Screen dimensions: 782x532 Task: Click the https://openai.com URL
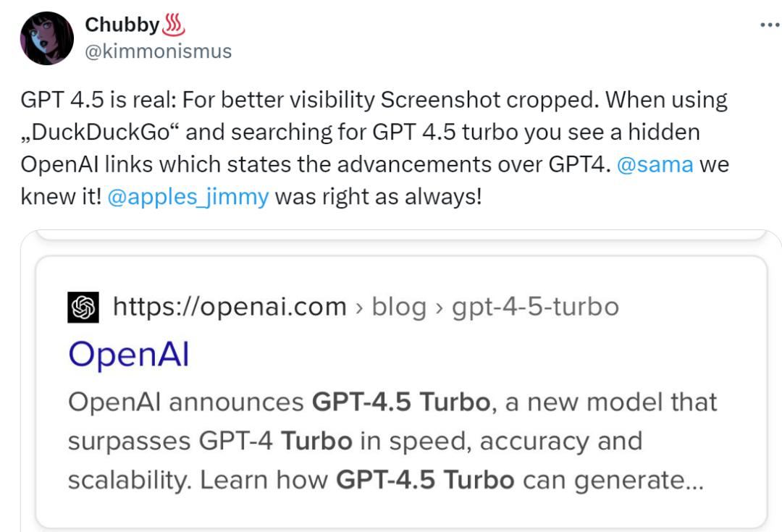(x=228, y=305)
